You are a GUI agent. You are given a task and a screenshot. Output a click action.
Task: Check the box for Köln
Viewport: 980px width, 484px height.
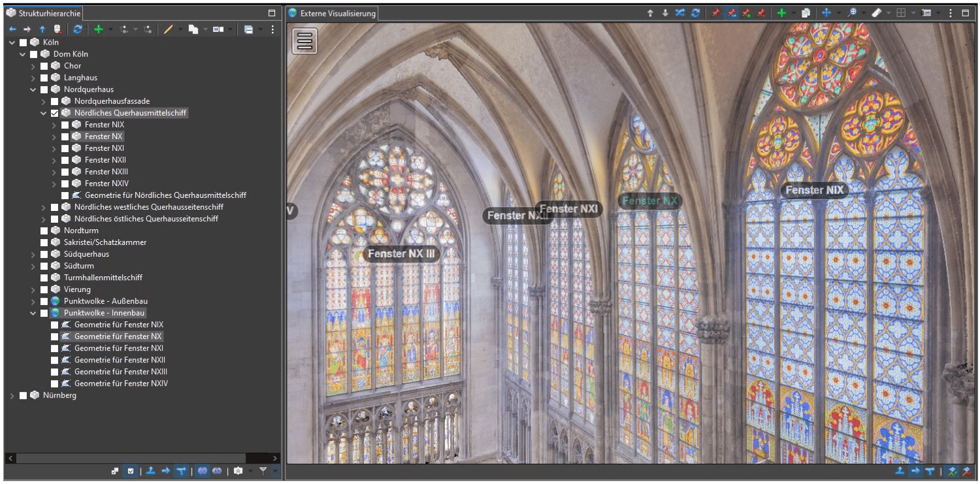[x=24, y=42]
